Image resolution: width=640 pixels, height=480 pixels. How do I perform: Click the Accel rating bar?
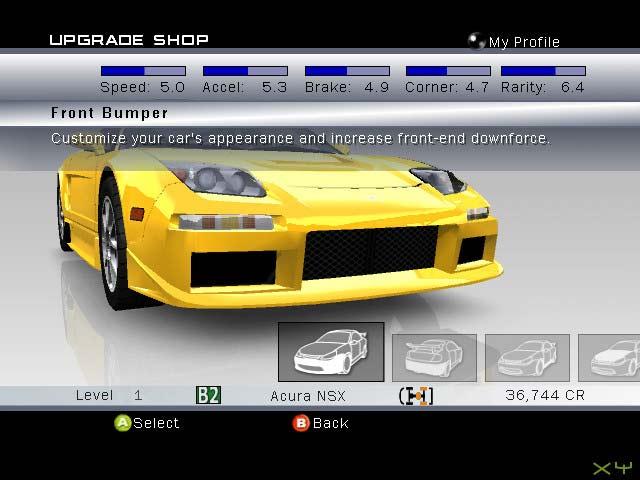245,71
